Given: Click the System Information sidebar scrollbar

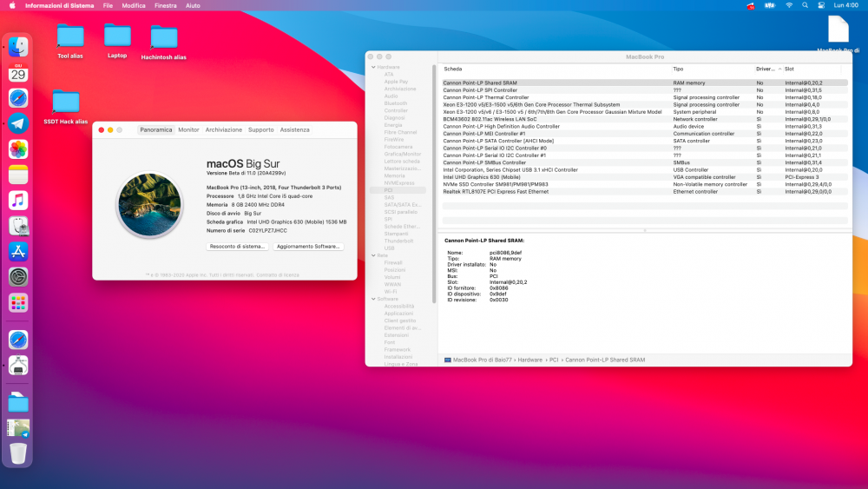Looking at the screenshot, I should pos(434,184).
